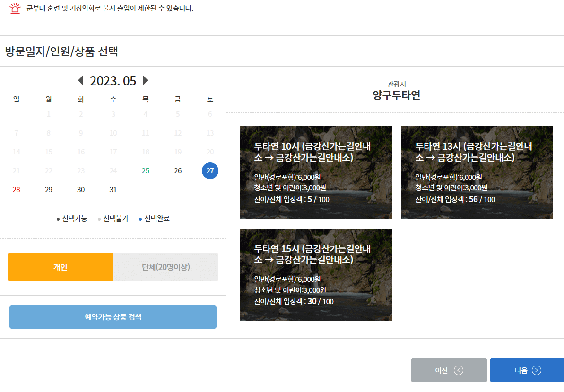Viewport: 564px width, 392px height.
Task: Select May 26 on the calendar
Action: pos(178,170)
